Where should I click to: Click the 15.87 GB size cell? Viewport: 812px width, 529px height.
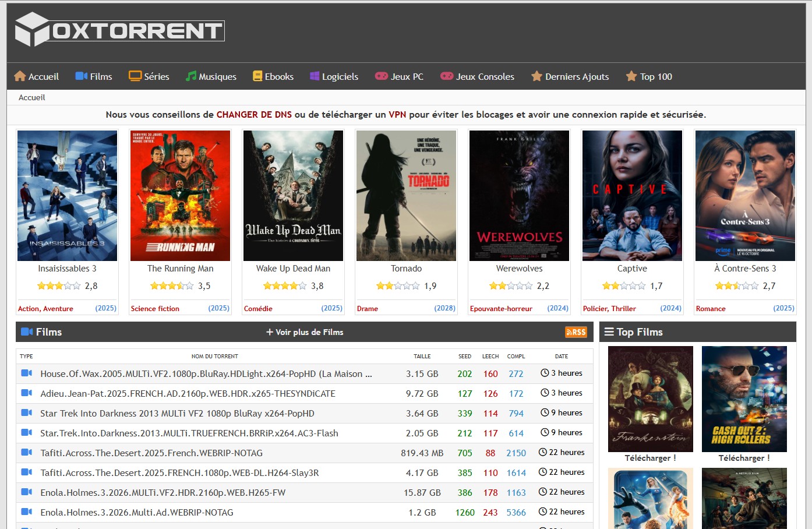coord(422,493)
